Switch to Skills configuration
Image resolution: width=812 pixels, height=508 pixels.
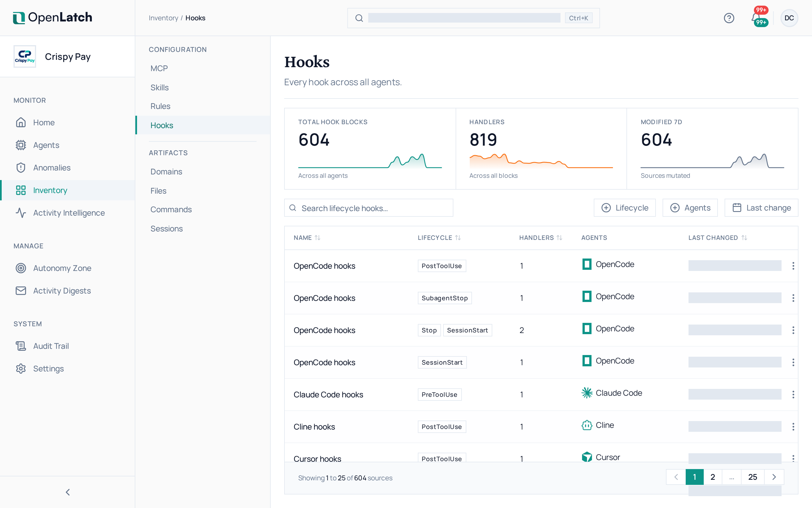203,87
